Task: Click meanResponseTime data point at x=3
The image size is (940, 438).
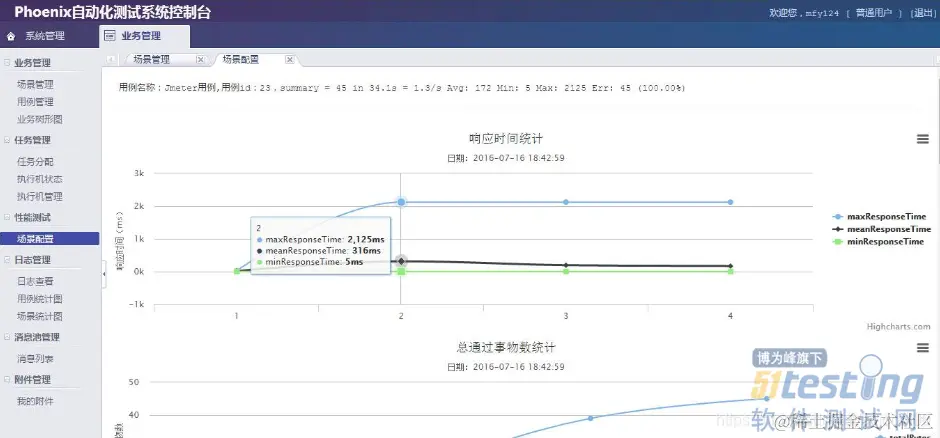Action: tap(565, 265)
